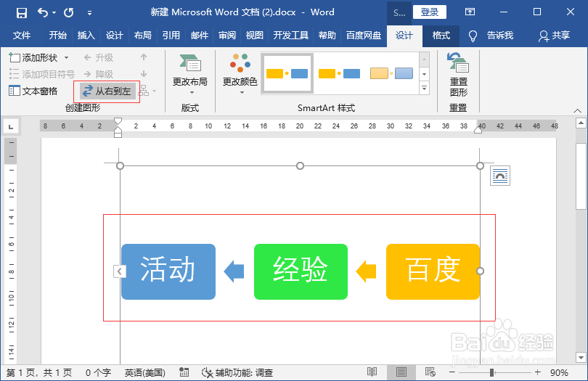588x381 pixels.
Task: Open the 帮助 tab
Action: coord(327,36)
